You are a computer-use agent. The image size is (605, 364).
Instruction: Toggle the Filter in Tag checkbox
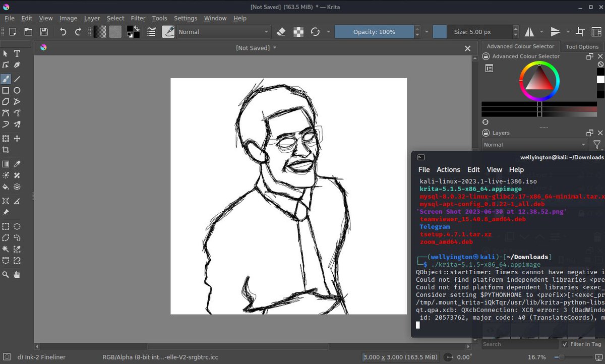coord(564,344)
